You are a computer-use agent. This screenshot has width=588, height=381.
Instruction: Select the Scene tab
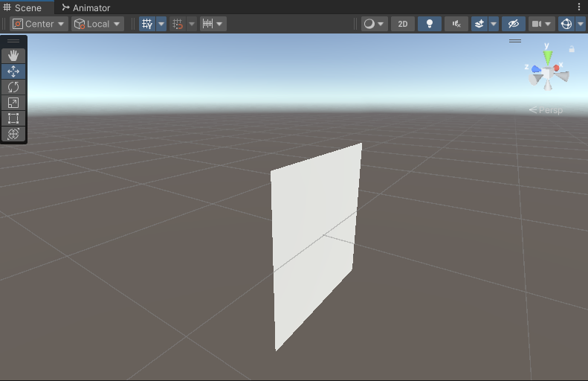(x=28, y=7)
